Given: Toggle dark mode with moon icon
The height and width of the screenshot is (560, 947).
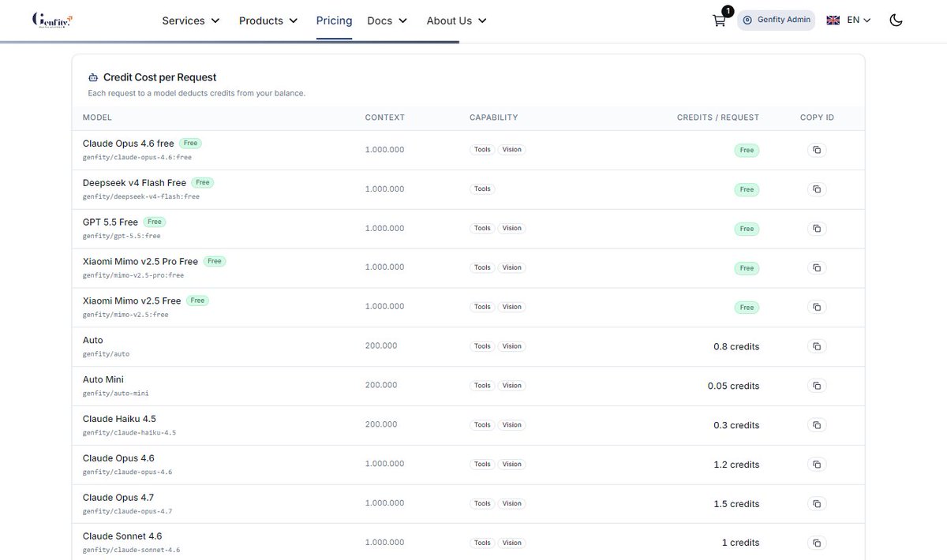Looking at the screenshot, I should (896, 21).
